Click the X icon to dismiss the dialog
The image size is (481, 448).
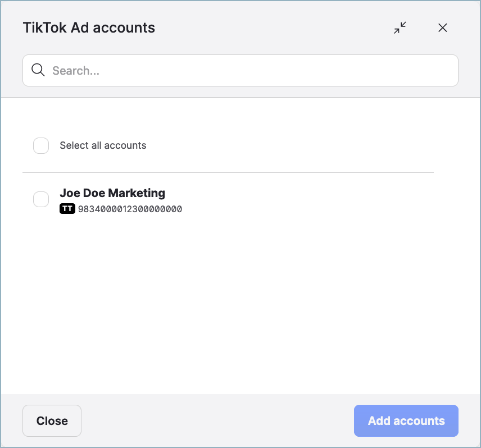pyautogui.click(x=442, y=28)
